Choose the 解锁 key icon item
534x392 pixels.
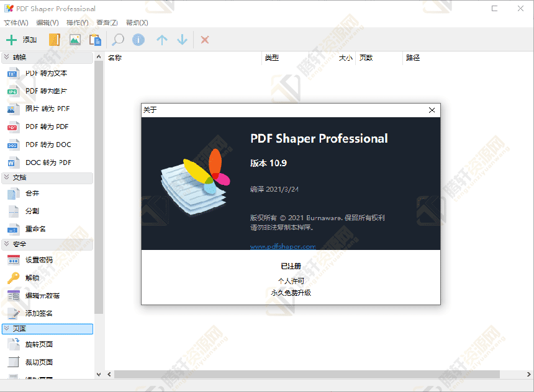tap(32, 278)
